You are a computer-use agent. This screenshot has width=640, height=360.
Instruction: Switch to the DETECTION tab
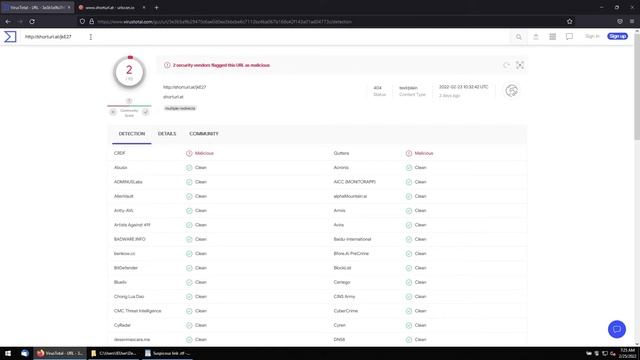tap(132, 134)
